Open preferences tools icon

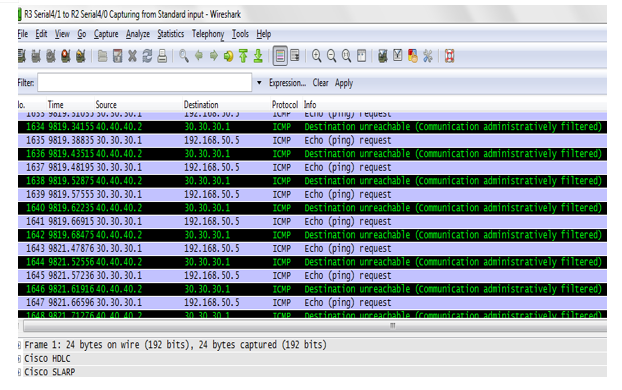click(x=428, y=56)
